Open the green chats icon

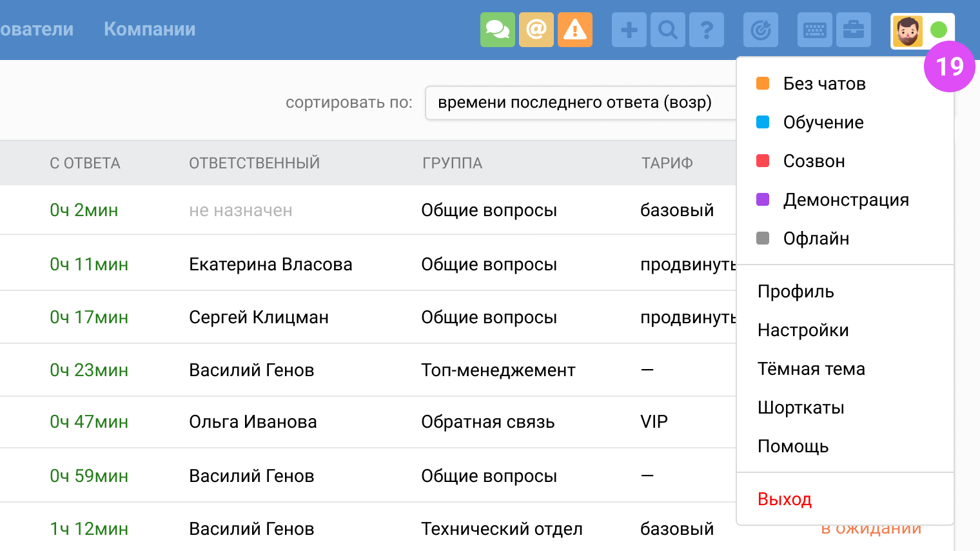coord(497,30)
